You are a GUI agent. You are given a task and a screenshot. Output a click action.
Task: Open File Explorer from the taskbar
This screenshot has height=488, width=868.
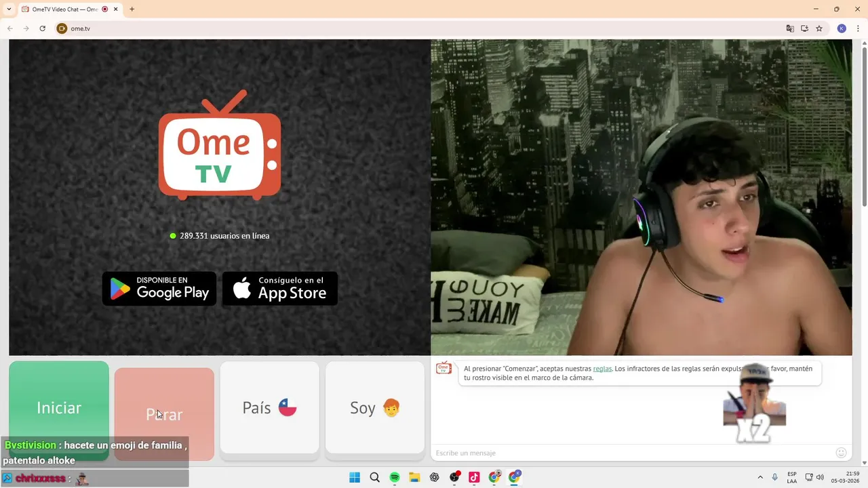point(414,477)
